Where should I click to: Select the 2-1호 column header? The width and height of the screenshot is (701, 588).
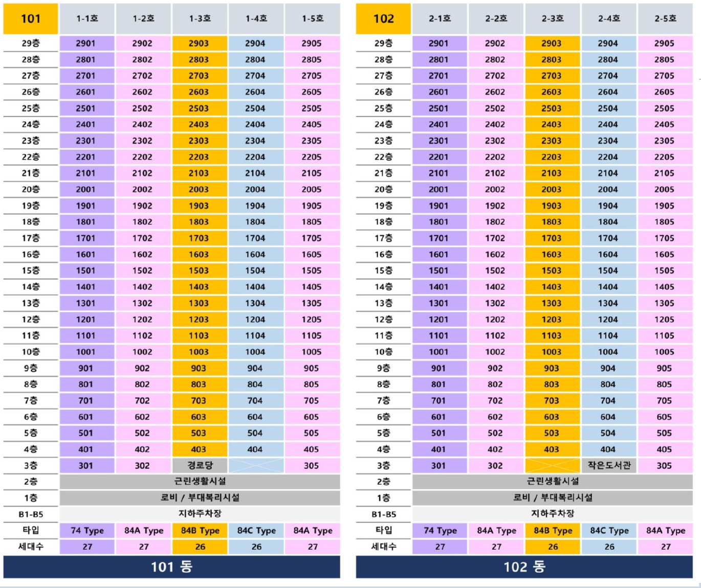click(x=440, y=19)
